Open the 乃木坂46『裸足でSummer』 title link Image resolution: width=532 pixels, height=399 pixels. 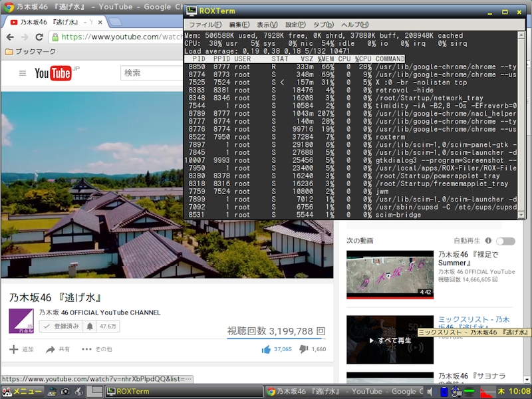[x=468, y=259]
